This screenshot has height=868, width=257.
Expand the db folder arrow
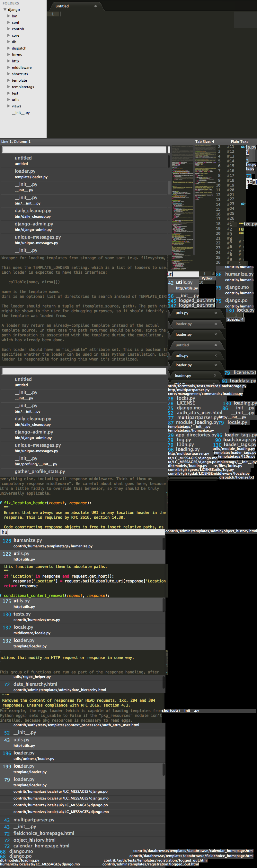point(9,42)
